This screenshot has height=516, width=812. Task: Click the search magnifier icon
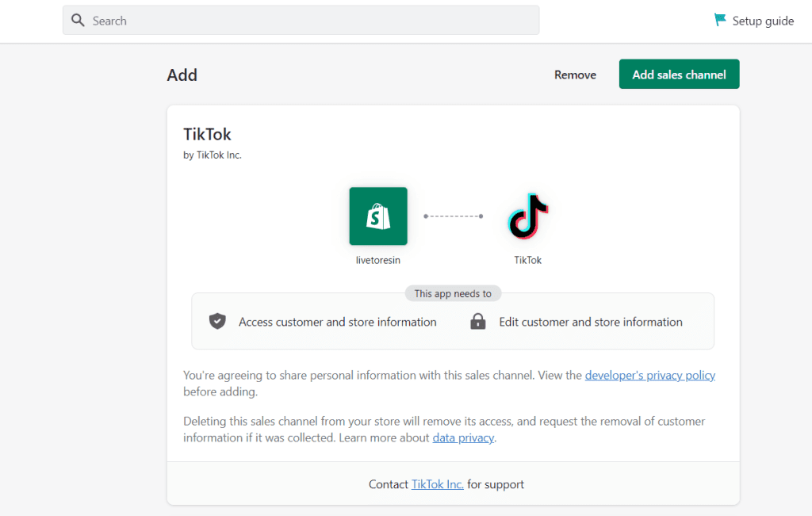[78, 20]
